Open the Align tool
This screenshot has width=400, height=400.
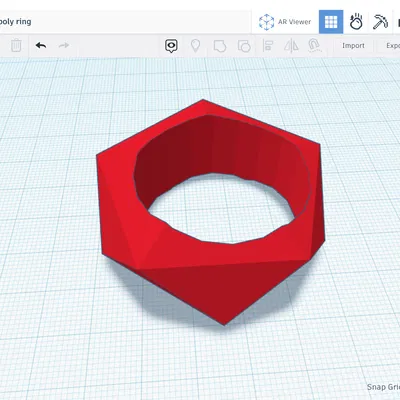(x=268, y=46)
